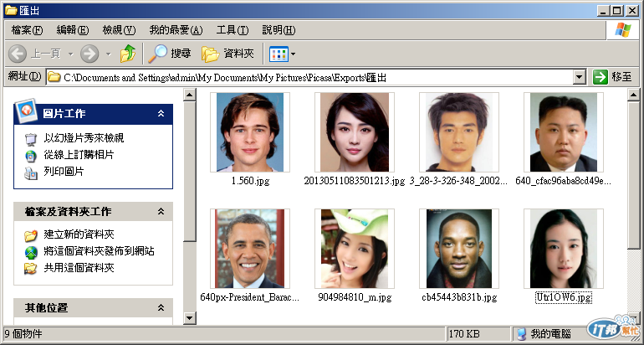This screenshot has height=345, width=644.
Task: Click the file list scrollbar thumb
Action: 634,175
